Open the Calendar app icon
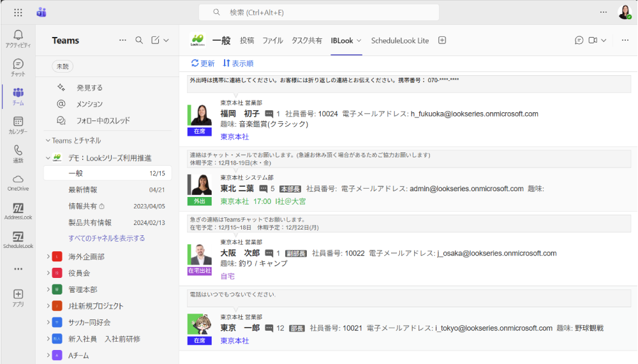638x364 pixels. pyautogui.click(x=18, y=124)
